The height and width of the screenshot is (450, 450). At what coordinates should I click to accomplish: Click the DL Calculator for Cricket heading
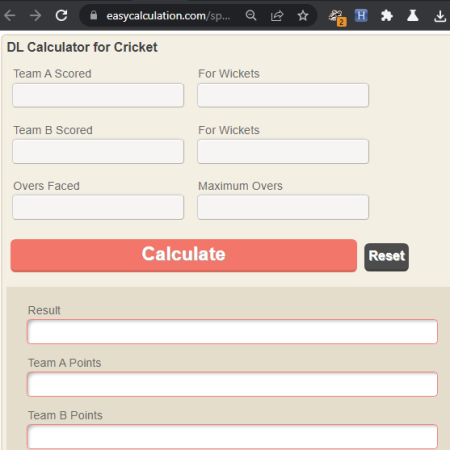click(82, 47)
